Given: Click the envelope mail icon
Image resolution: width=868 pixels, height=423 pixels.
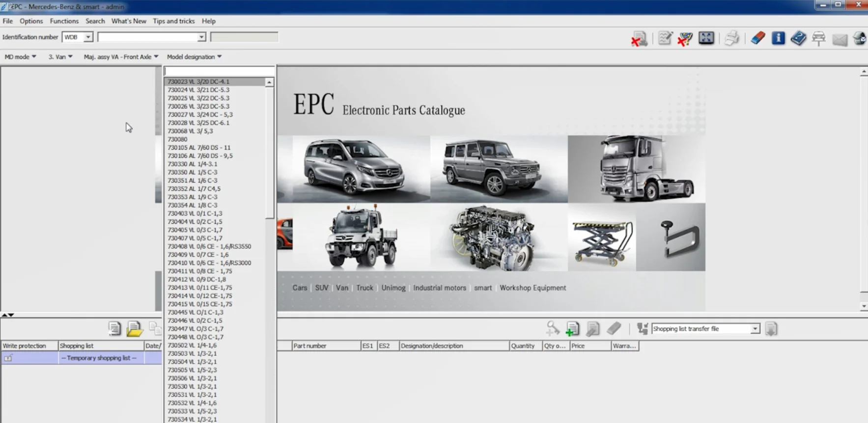Looking at the screenshot, I should tap(840, 40).
